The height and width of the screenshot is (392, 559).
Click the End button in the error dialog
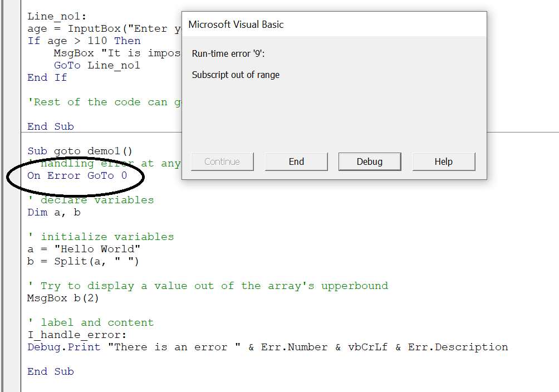point(296,161)
